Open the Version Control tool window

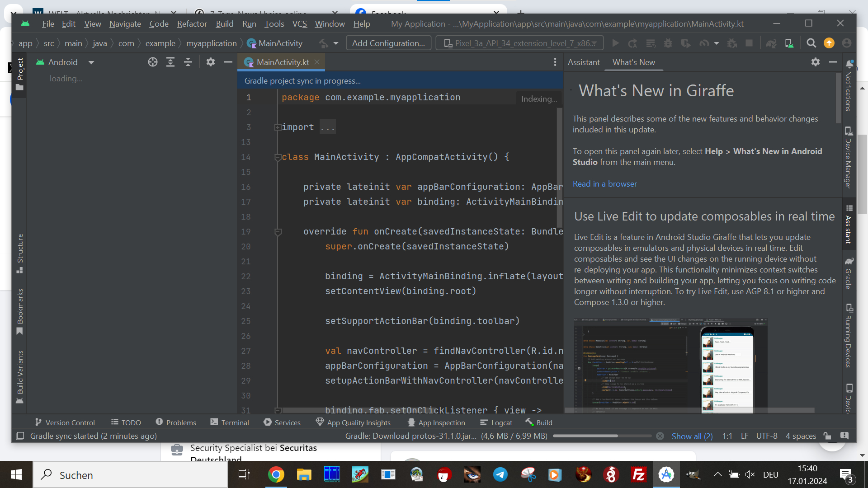pyautogui.click(x=65, y=422)
